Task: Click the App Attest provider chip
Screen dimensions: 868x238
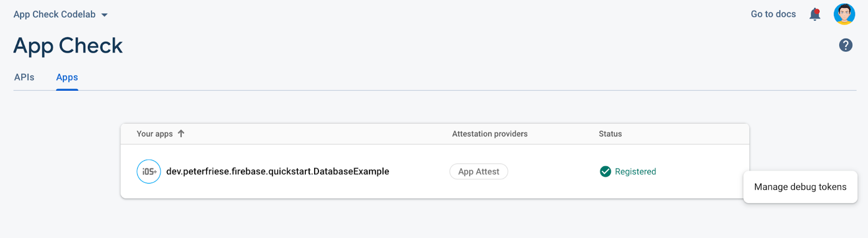Action: coord(478,172)
